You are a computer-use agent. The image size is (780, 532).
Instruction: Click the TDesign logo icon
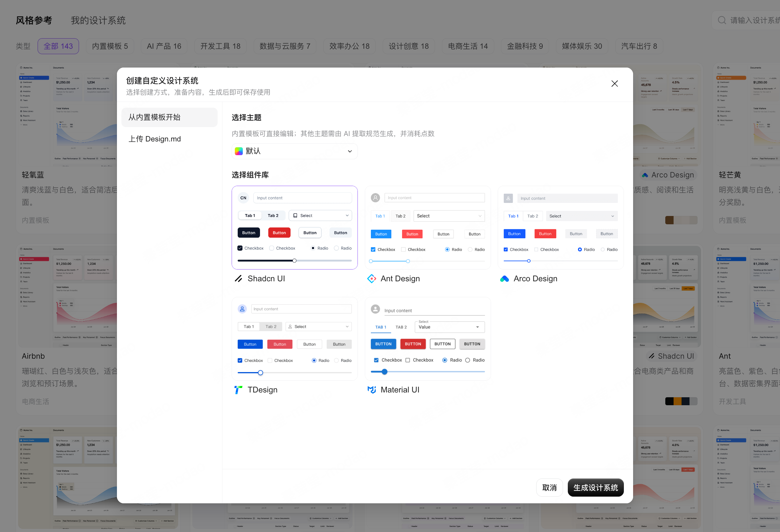[238, 390]
